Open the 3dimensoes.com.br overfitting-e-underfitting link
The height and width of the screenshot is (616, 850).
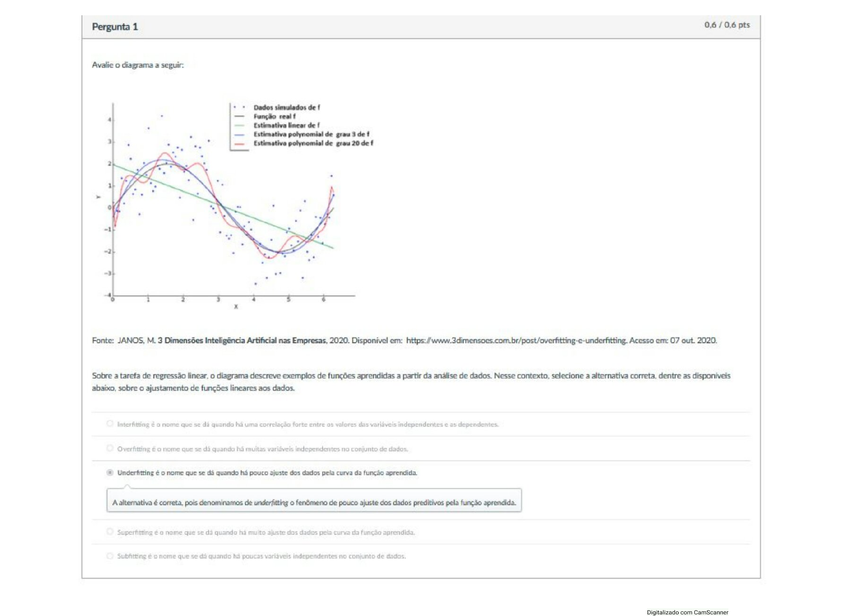click(516, 340)
